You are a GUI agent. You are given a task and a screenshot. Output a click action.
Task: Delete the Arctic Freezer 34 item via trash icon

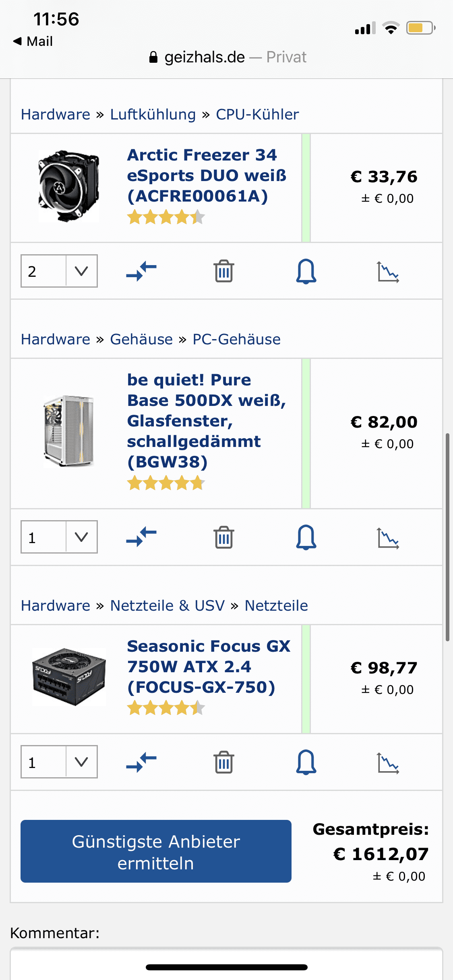(x=223, y=271)
